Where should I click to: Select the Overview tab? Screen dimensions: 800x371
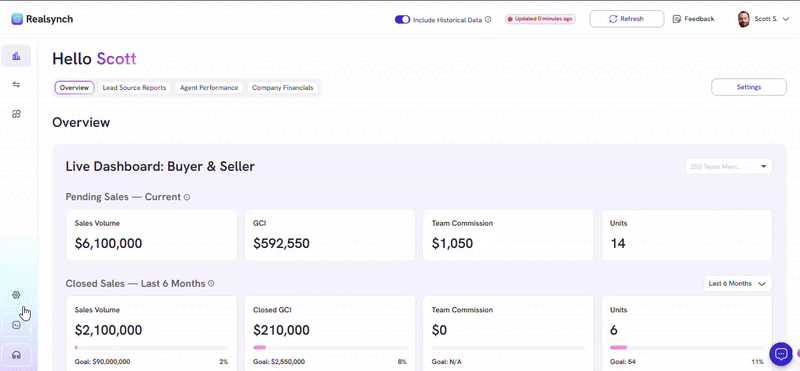(x=74, y=88)
